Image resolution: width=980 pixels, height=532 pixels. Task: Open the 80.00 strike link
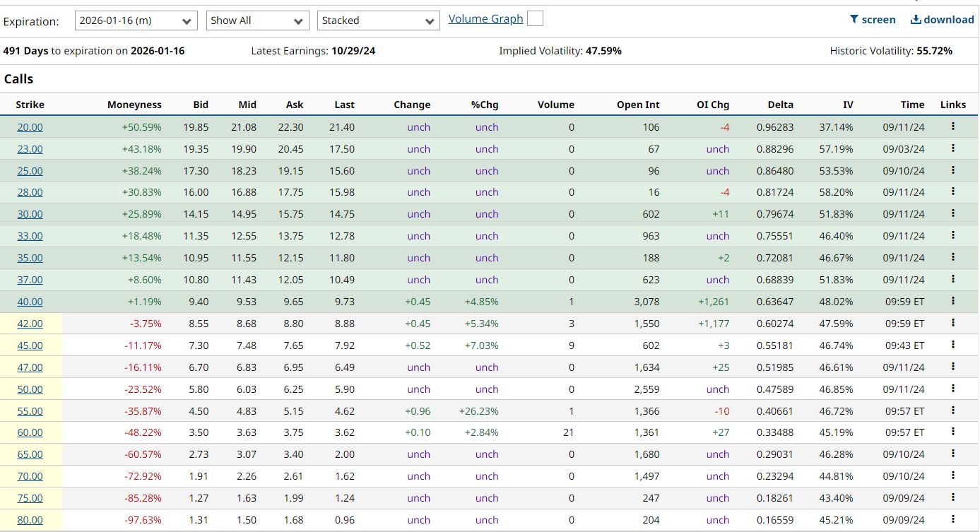tap(30, 520)
